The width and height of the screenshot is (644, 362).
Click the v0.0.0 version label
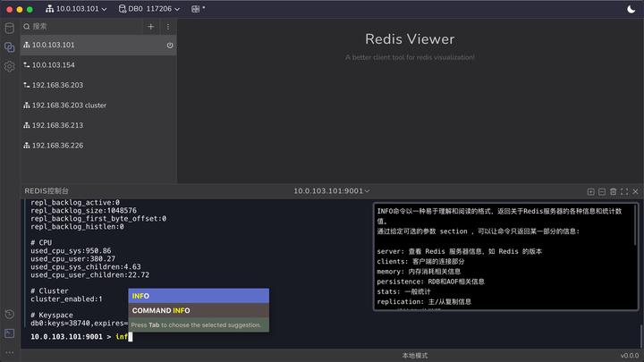coord(630,356)
